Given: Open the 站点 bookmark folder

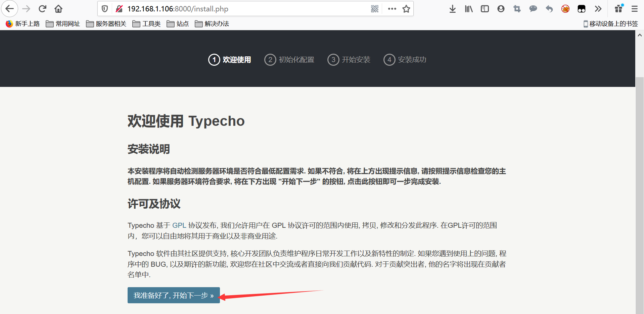Looking at the screenshot, I should pyautogui.click(x=178, y=24).
